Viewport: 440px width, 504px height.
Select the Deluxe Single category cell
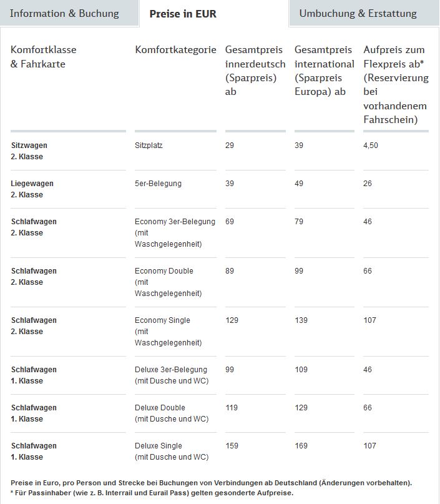(172, 451)
